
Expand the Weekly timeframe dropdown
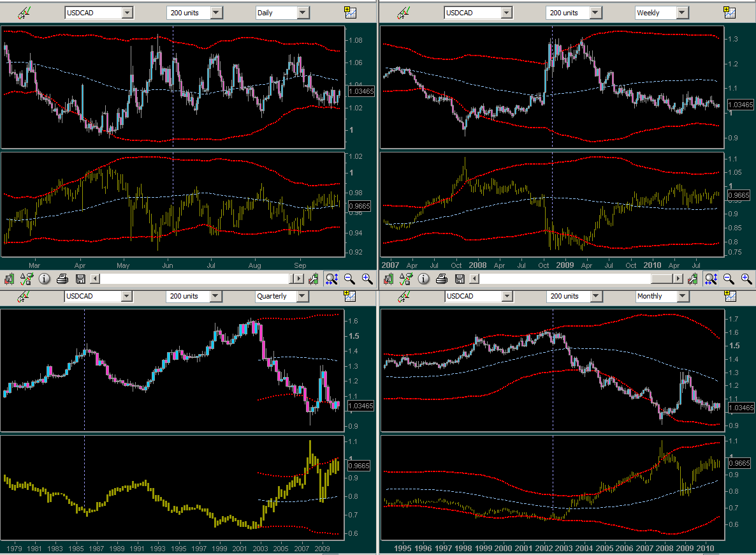682,13
